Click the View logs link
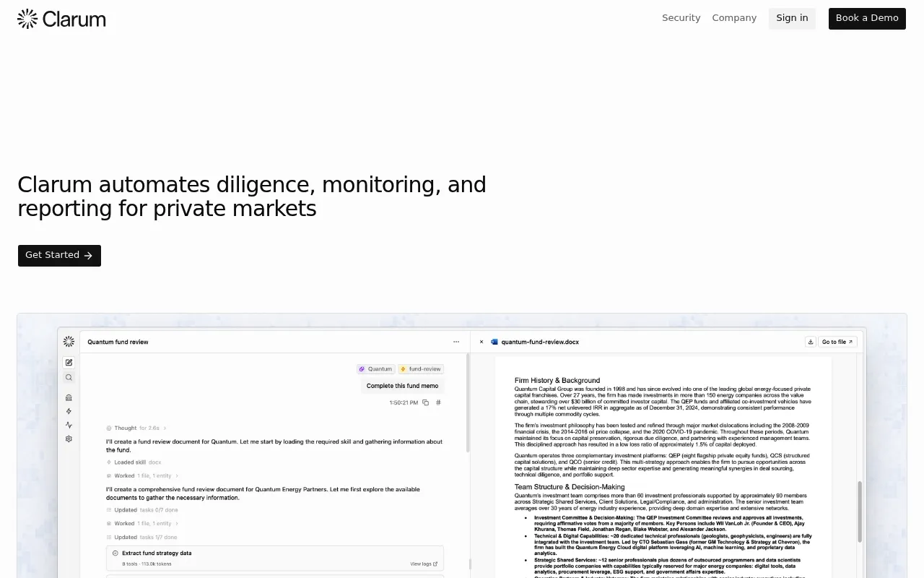924x578 pixels. 423,564
